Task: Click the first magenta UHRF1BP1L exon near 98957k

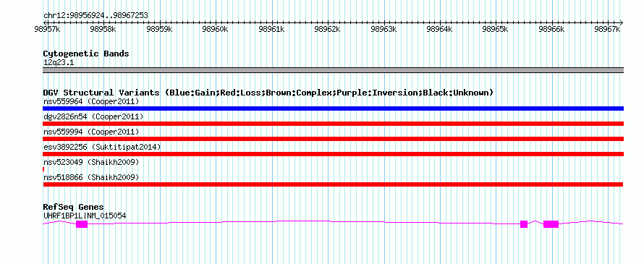Action: point(82,223)
